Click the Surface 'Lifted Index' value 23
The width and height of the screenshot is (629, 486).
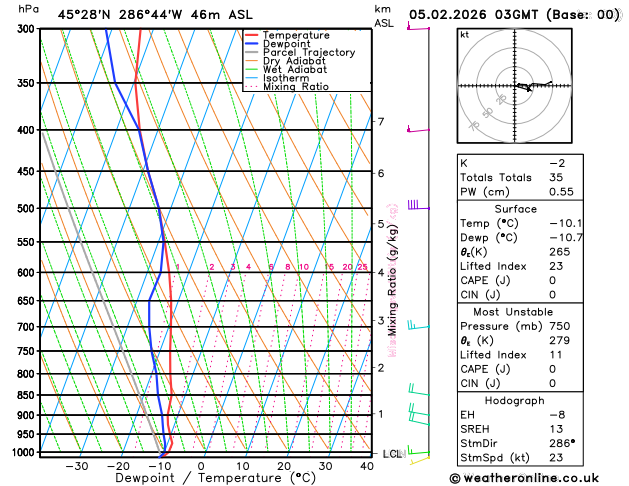[556, 266]
